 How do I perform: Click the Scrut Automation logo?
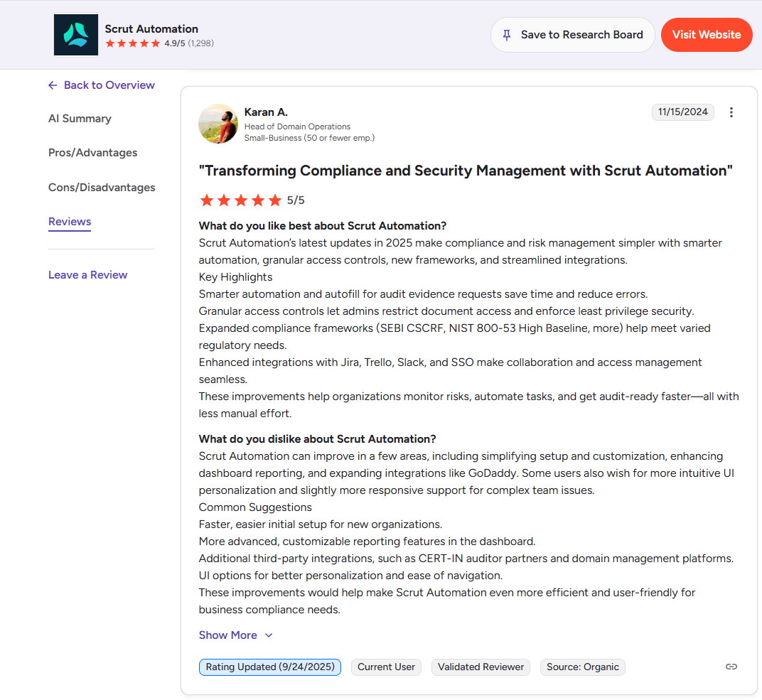[x=75, y=34]
